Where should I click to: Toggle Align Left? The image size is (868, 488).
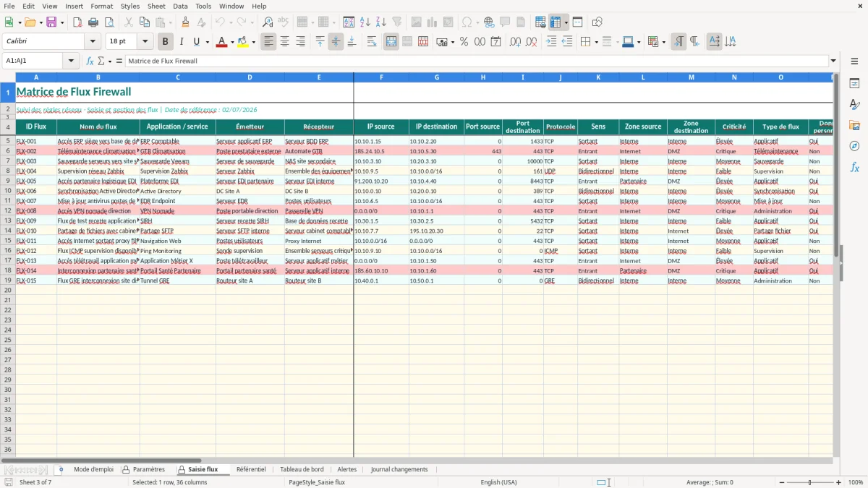268,42
